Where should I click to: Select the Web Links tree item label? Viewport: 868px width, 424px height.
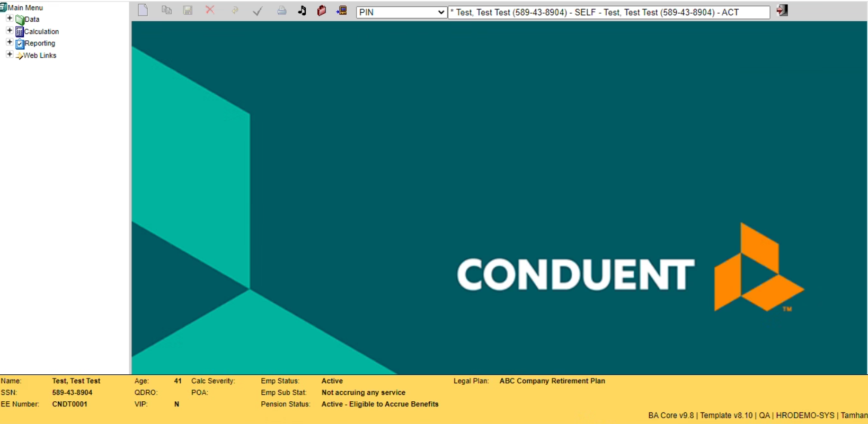(x=40, y=55)
